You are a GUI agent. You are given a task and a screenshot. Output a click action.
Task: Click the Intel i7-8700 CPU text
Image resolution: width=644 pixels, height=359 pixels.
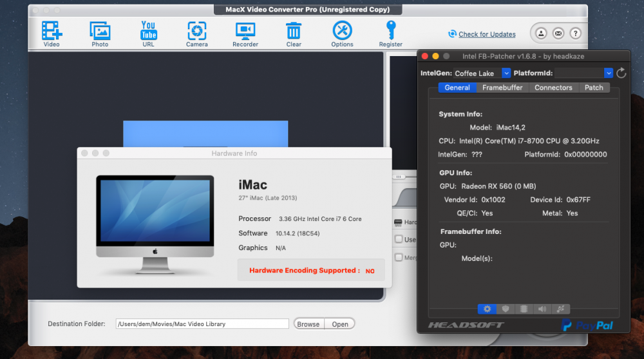529,141
